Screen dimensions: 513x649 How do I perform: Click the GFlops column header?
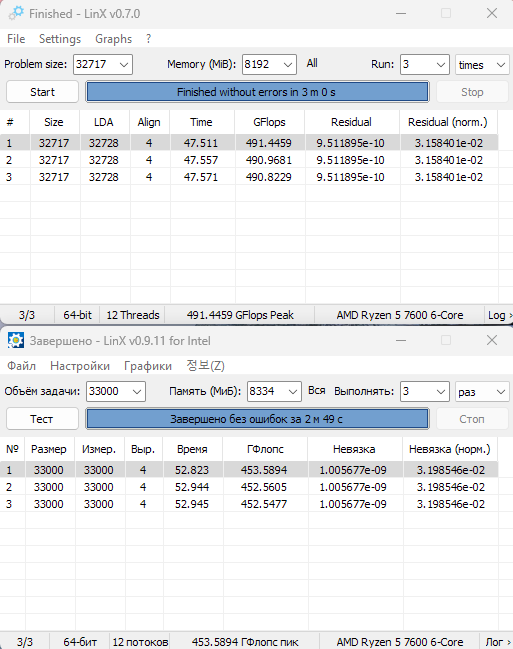click(270, 122)
